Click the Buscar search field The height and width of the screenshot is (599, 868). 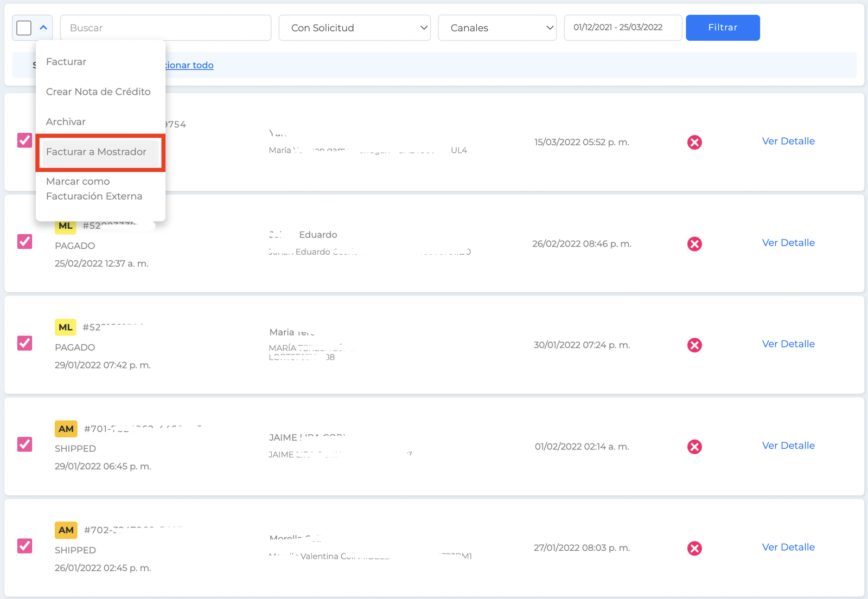click(165, 28)
